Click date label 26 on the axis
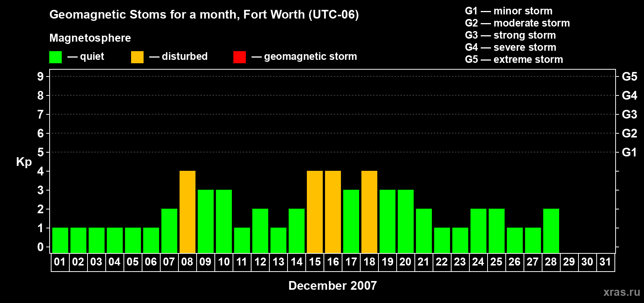 pos(514,262)
